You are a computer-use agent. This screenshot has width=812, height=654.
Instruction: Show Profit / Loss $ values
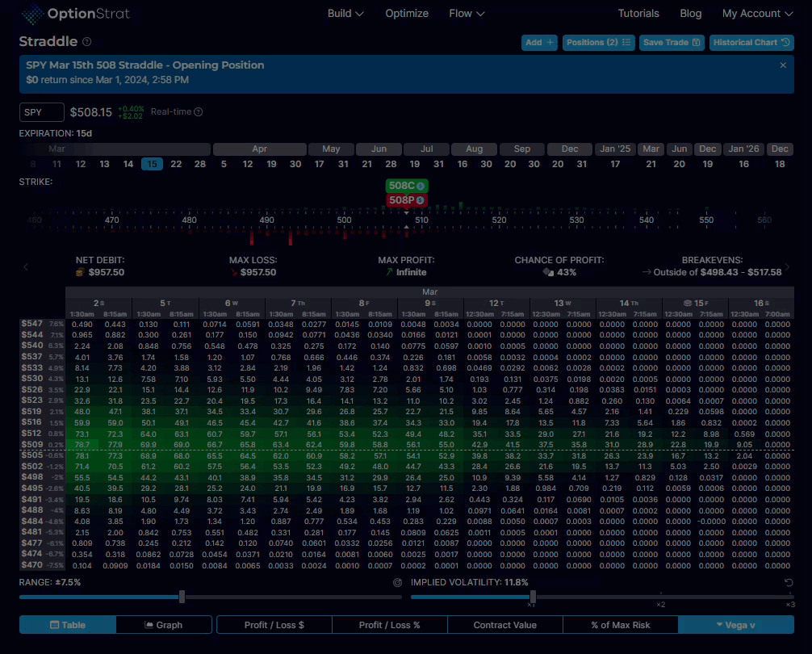274,625
